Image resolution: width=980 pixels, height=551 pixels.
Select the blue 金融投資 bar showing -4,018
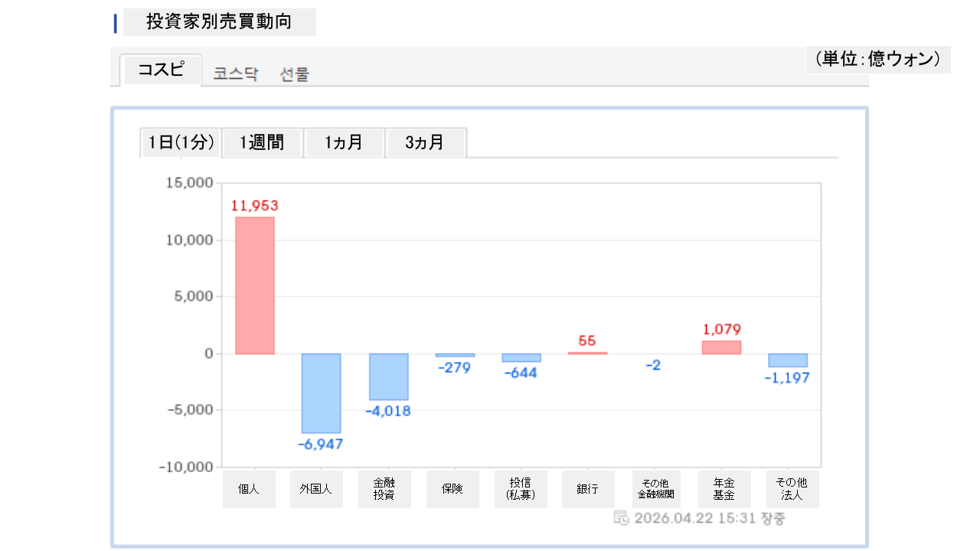click(x=389, y=377)
